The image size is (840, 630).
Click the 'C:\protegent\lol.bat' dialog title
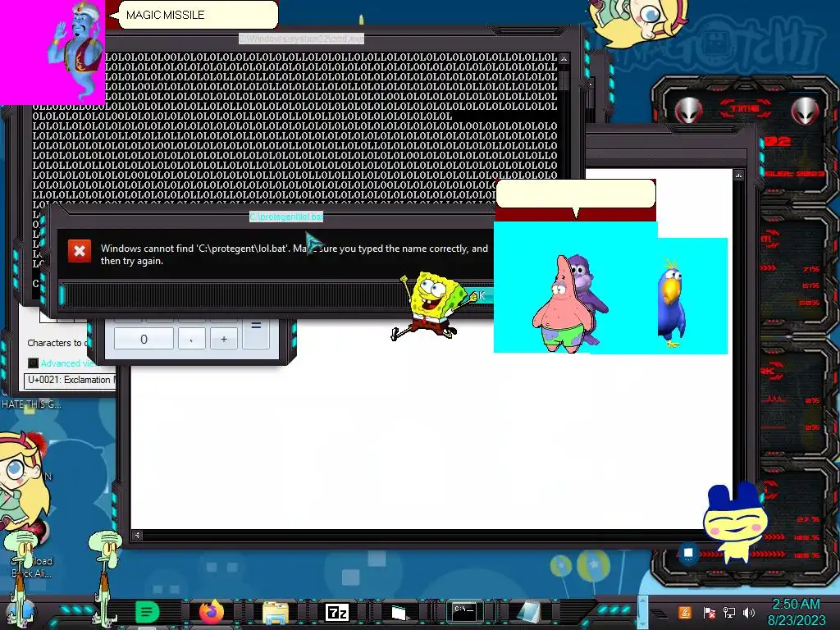(x=286, y=217)
